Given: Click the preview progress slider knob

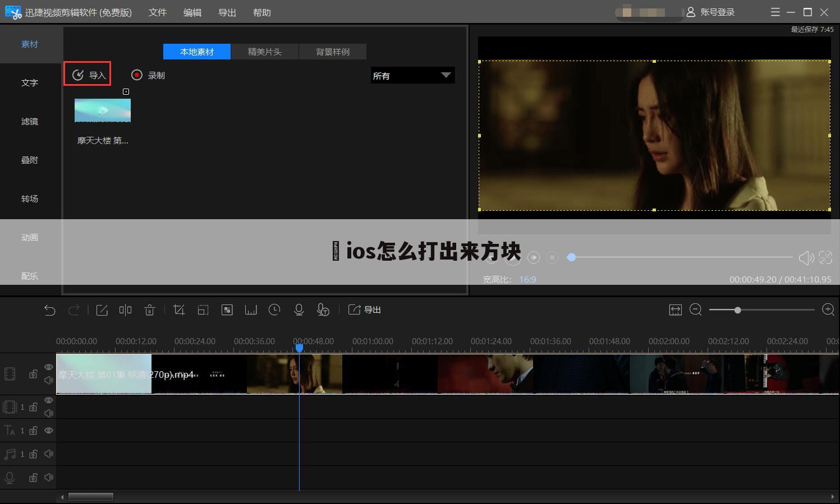Looking at the screenshot, I should coord(571,257).
